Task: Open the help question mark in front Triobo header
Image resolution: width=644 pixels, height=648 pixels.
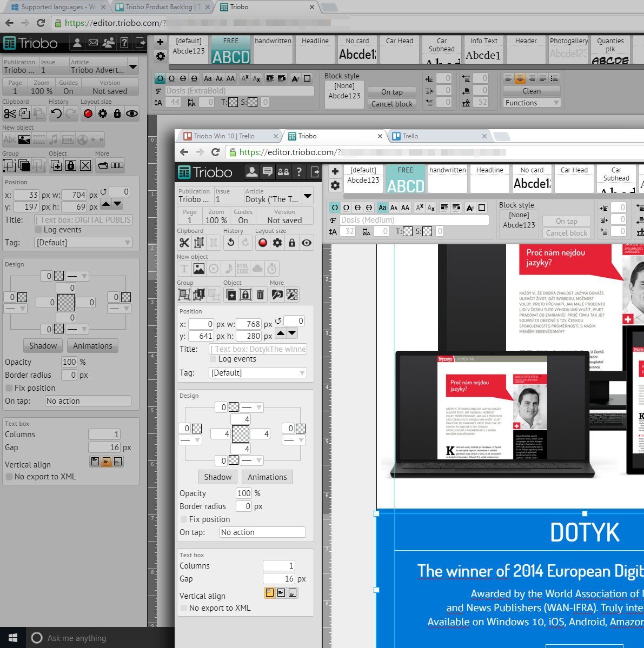Action: [x=299, y=172]
